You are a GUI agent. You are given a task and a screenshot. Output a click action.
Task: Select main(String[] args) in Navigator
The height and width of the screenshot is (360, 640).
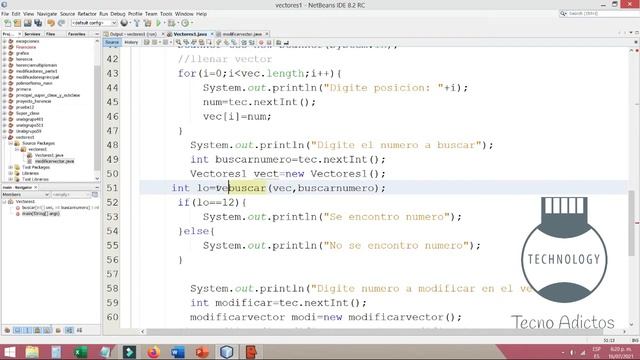[40, 214]
